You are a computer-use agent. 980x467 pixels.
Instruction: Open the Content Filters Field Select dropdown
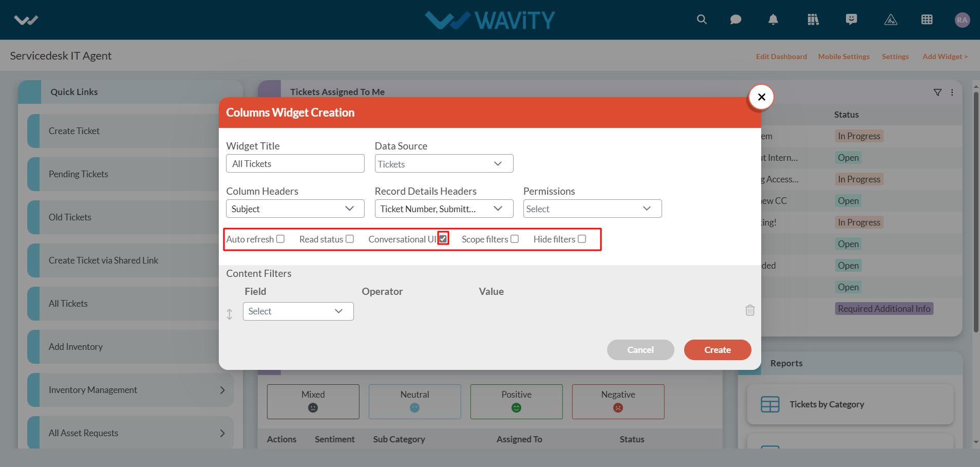[298, 311]
